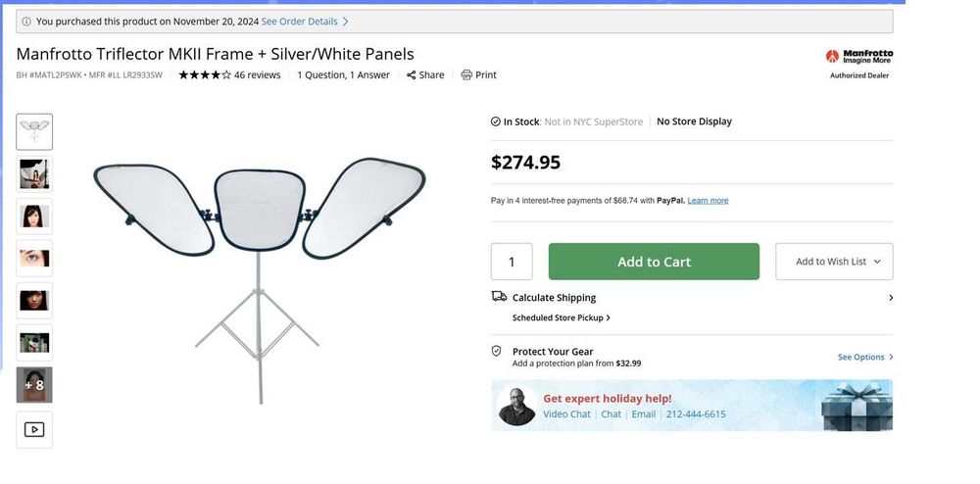Viewport: 980px width, 484px height.
Task: Click the Protect Your Gear shield icon
Action: click(x=497, y=352)
